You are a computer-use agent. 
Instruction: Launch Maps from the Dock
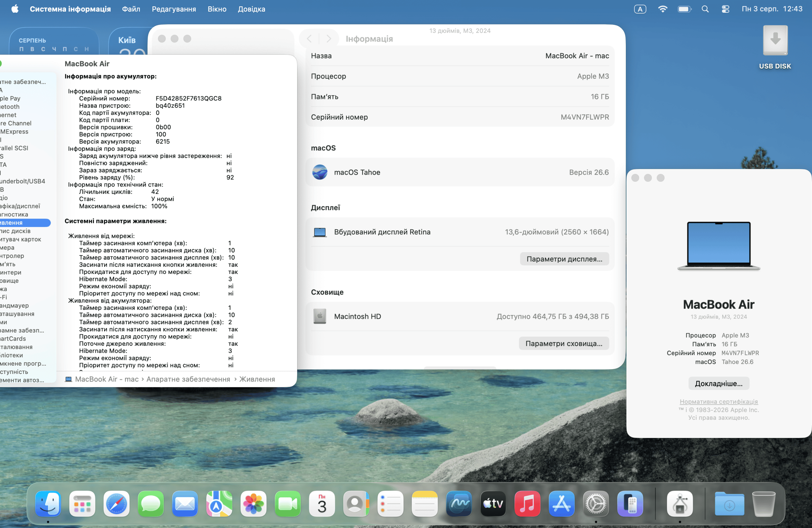219,504
